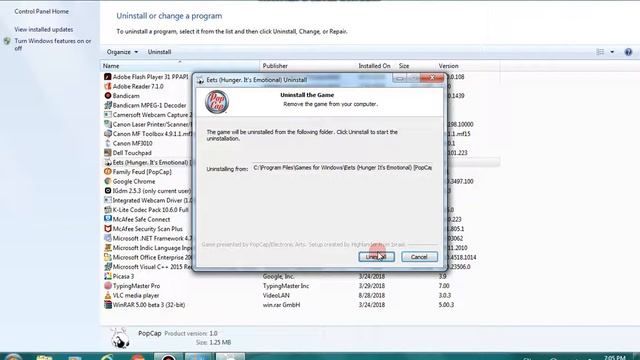The image size is (640, 360).
Task: Select the McAfee Safe Connect icon
Action: (x=108, y=219)
